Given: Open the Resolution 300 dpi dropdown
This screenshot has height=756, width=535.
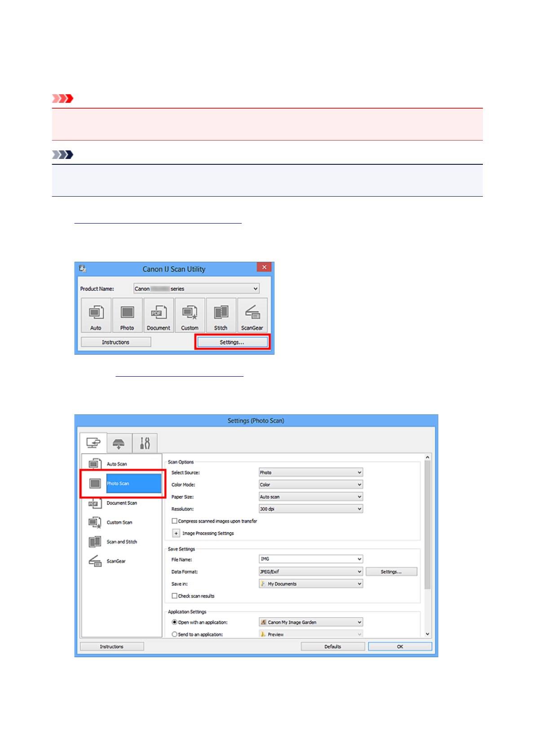Looking at the screenshot, I should coord(310,509).
